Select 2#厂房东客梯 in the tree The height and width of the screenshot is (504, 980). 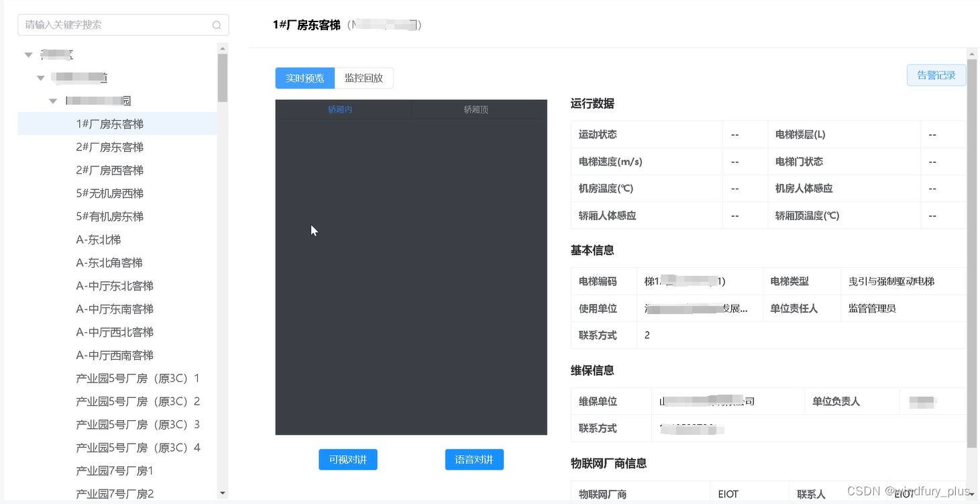[110, 147]
